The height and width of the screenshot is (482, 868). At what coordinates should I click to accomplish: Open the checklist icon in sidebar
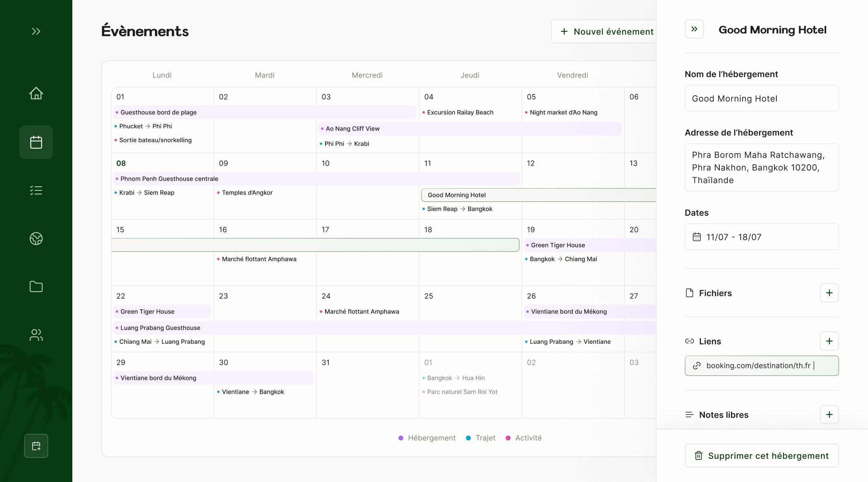36,190
